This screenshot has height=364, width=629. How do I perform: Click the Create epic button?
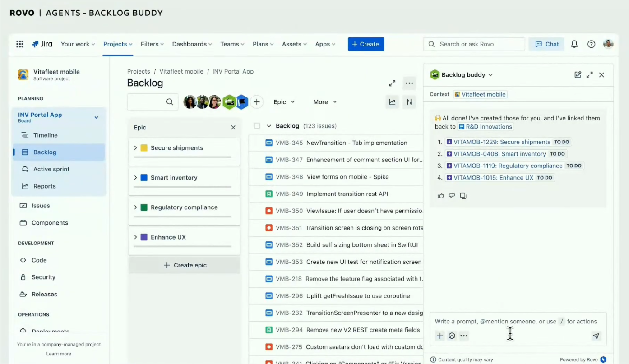pyautogui.click(x=185, y=265)
